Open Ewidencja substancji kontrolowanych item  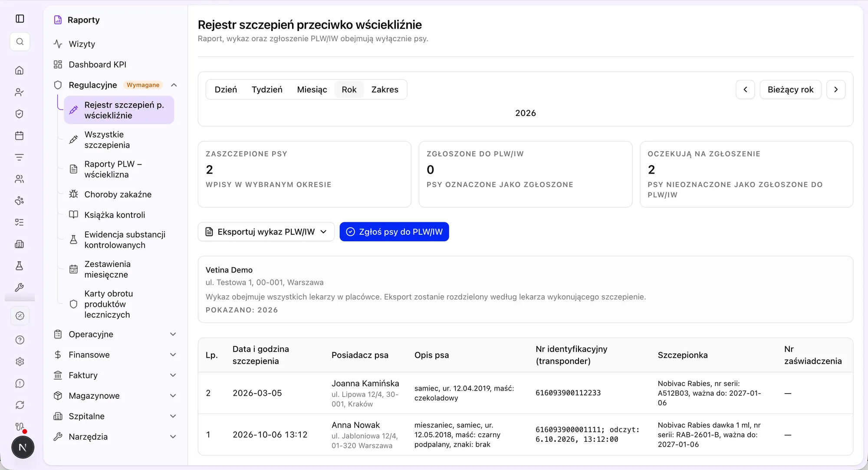tap(119, 240)
